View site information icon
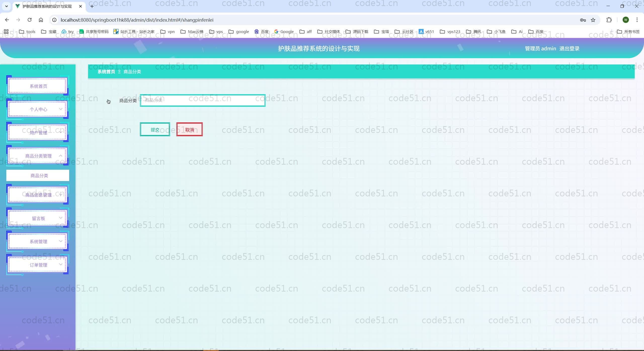The image size is (644, 351). click(x=54, y=20)
